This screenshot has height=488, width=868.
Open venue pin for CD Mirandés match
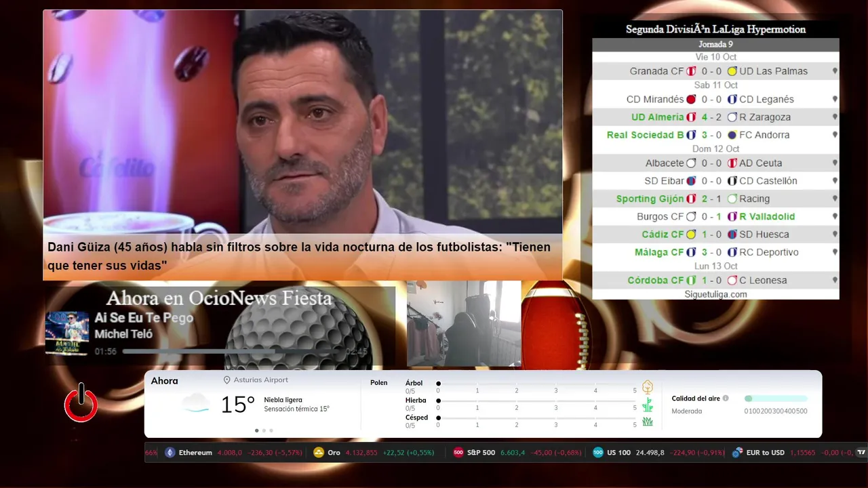pos(835,99)
